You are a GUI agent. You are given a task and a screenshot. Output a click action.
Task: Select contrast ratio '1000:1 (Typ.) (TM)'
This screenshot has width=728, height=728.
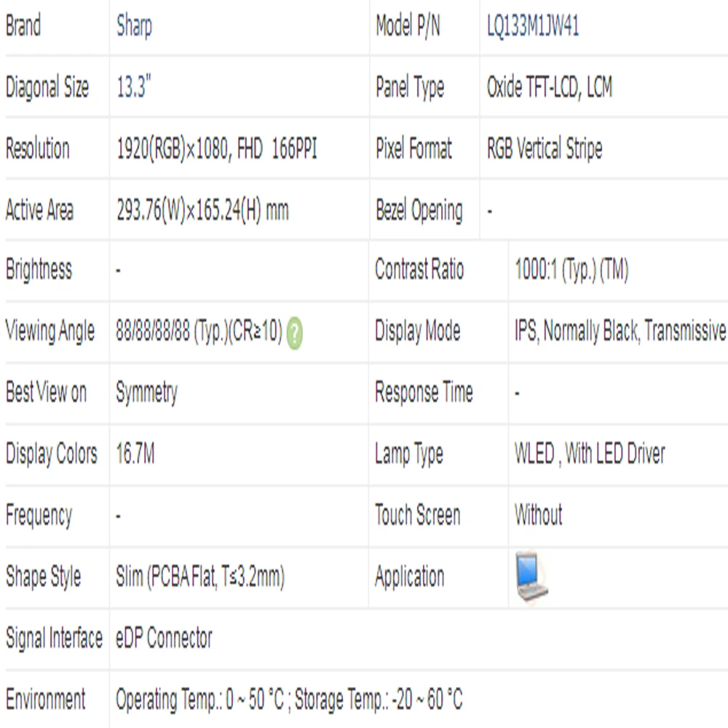click(x=571, y=269)
